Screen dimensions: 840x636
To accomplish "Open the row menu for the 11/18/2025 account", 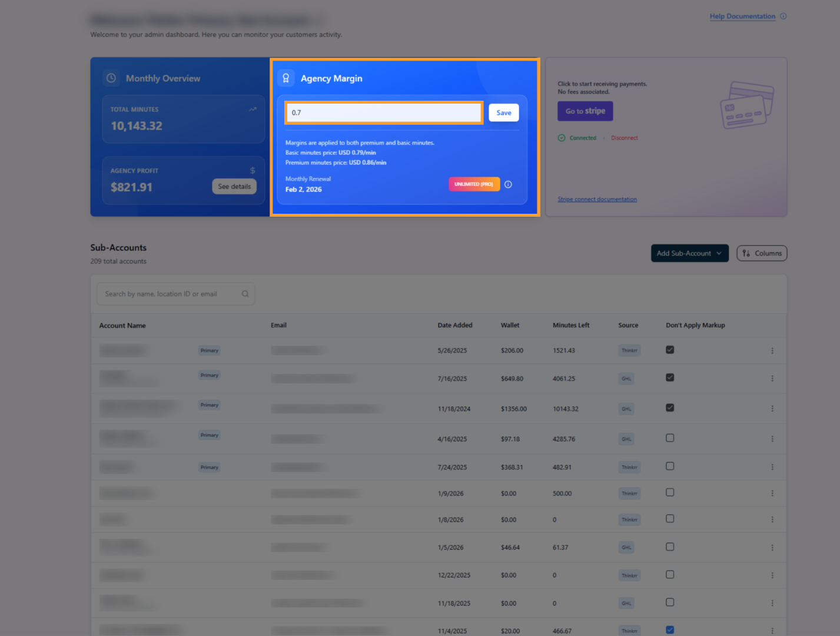I will (772, 603).
